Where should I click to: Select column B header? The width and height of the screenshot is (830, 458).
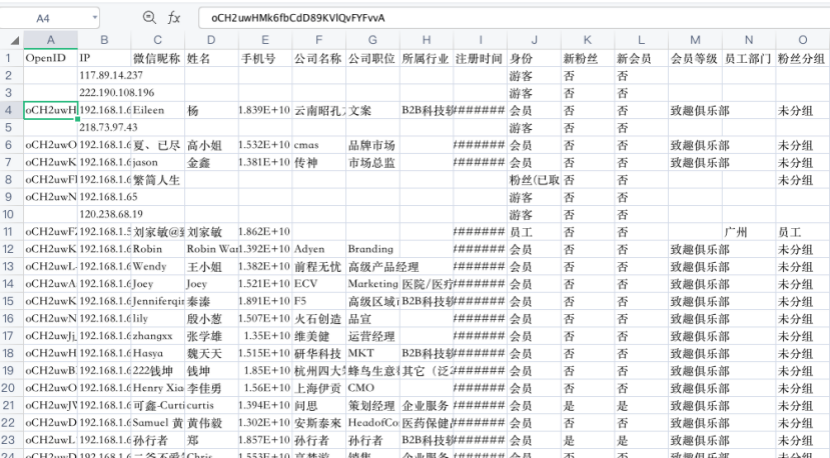pyautogui.click(x=104, y=40)
